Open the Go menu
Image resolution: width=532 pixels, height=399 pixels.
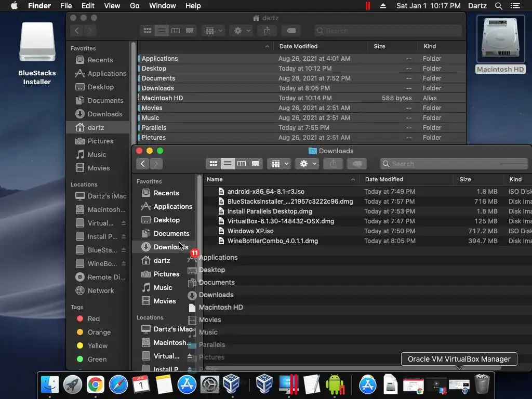135,6
